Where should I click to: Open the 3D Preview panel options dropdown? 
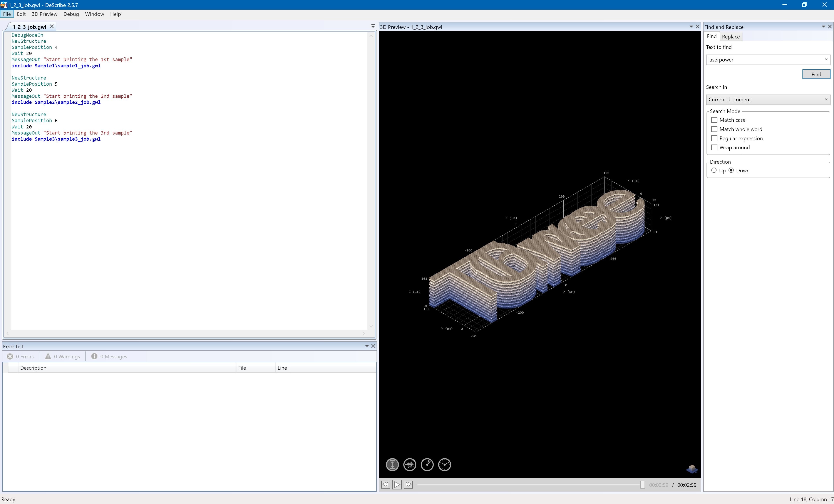pyautogui.click(x=691, y=27)
